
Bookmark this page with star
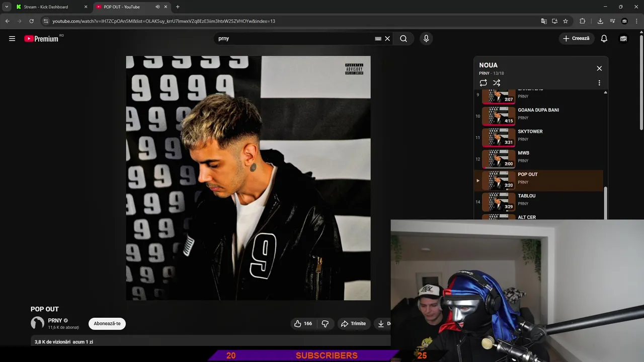(x=566, y=21)
